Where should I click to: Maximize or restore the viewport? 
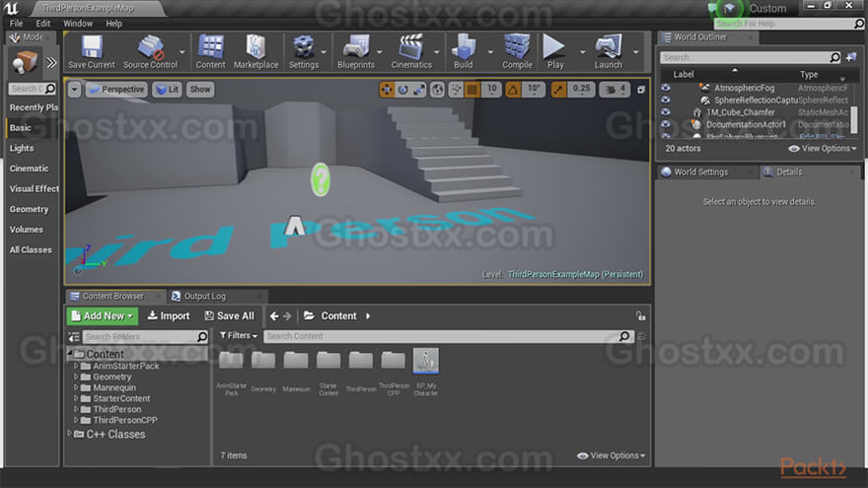click(641, 90)
